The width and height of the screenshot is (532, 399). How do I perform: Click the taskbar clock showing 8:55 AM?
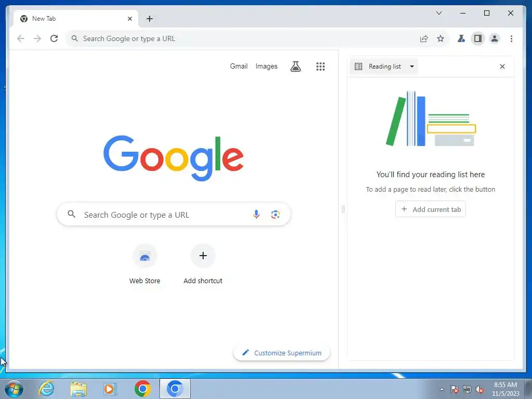(x=506, y=389)
